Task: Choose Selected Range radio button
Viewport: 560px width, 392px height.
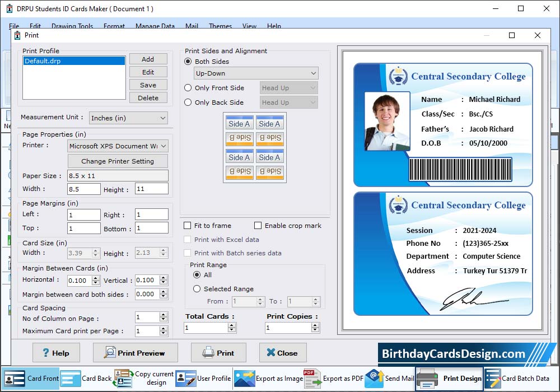Action: click(x=197, y=289)
